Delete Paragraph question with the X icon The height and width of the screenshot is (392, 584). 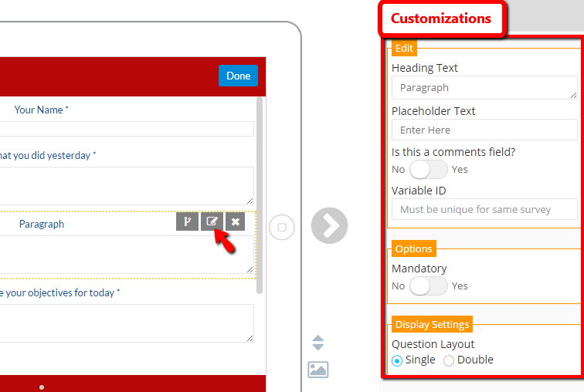(236, 221)
